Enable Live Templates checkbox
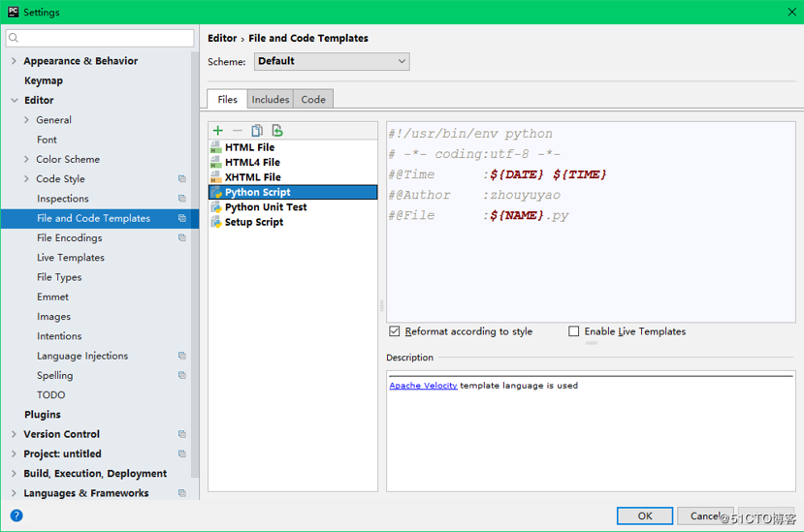Image resolution: width=804 pixels, height=532 pixels. pyautogui.click(x=574, y=331)
